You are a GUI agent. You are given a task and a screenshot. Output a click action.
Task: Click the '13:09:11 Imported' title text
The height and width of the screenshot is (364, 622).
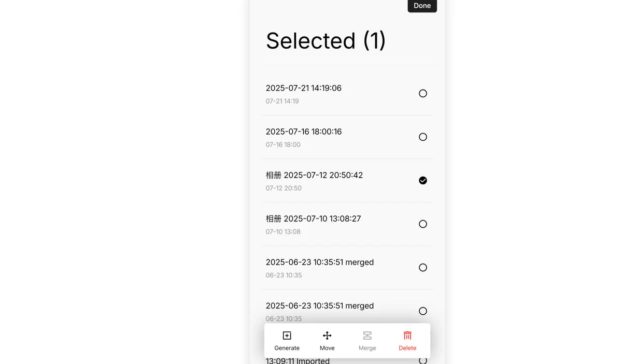pyautogui.click(x=298, y=361)
